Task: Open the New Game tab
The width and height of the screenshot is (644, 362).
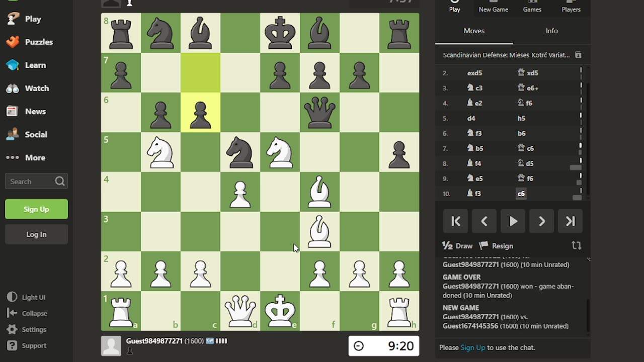Action: [x=494, y=7]
